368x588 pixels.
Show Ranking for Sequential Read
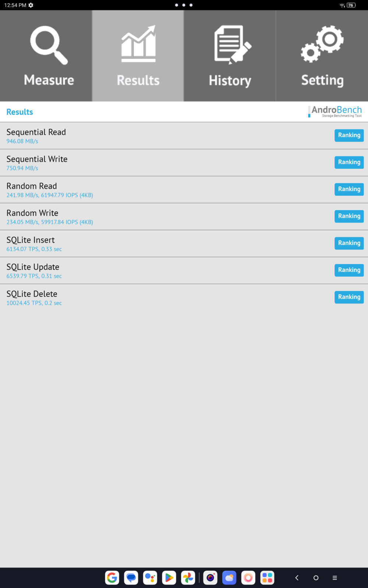(x=349, y=135)
